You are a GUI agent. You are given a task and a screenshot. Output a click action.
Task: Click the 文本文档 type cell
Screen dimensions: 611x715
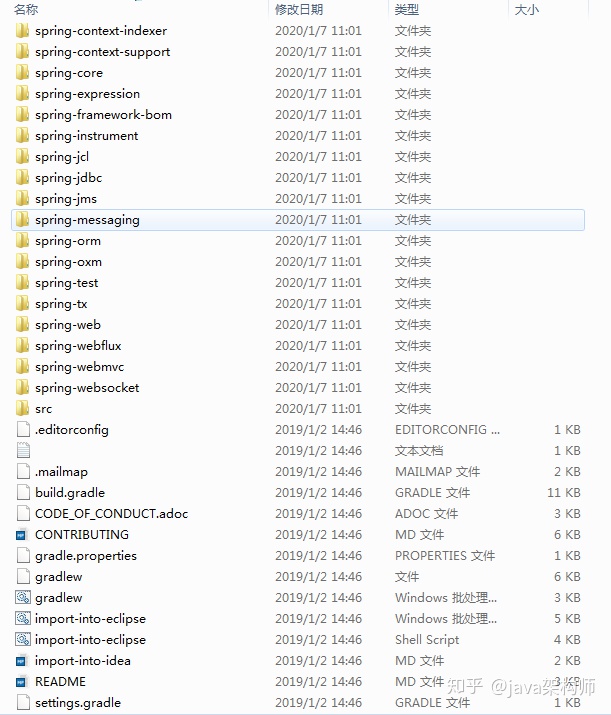tap(419, 451)
